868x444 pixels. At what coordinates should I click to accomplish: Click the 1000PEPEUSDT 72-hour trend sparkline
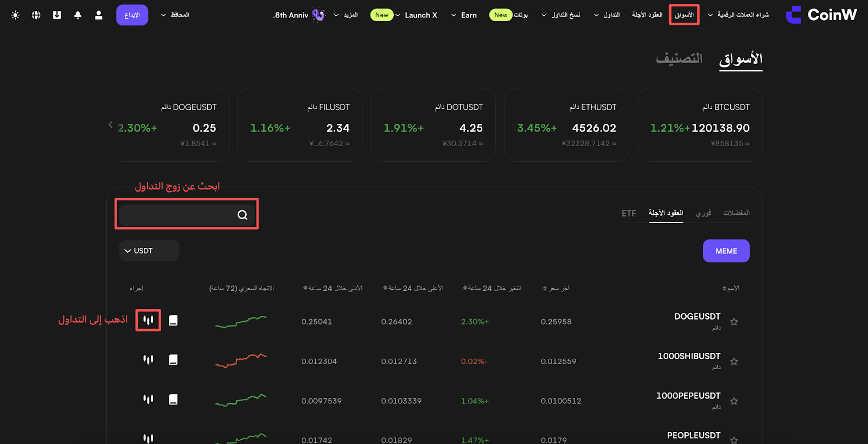241,401
